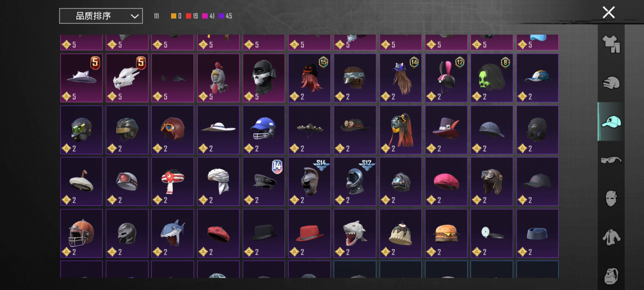The height and width of the screenshot is (290, 644).
Task: Filter by red quality count 19
Action: 192,16
